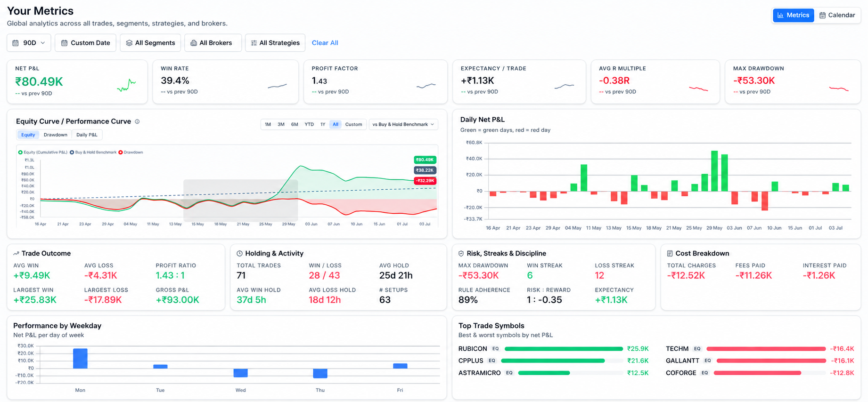Click the Net P&L ₹80.49K value
The height and width of the screenshot is (402, 868).
(x=39, y=82)
